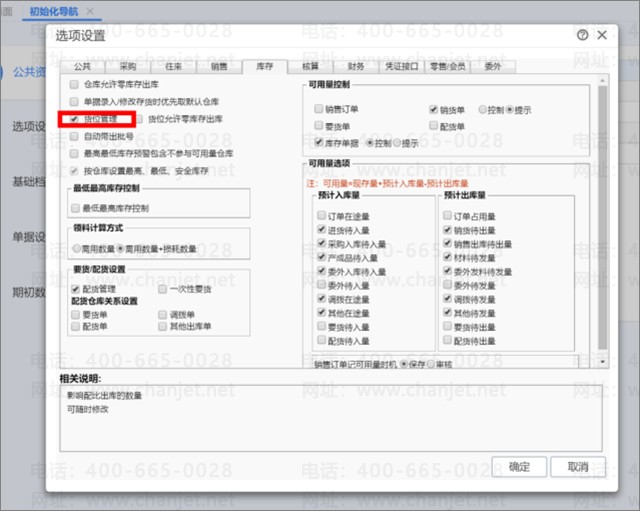This screenshot has width=640, height=511.
Task: Close the 选项设置 dialog with X
Action: pyautogui.click(x=601, y=35)
